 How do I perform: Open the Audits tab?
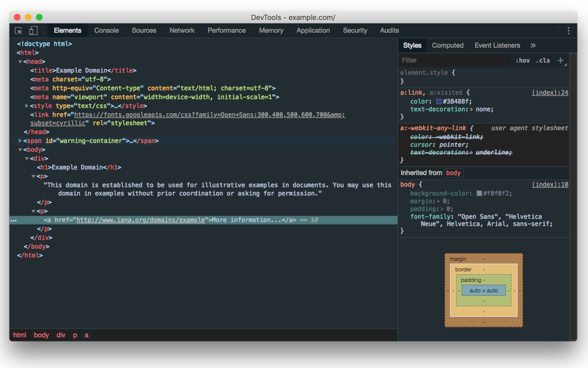pos(390,31)
